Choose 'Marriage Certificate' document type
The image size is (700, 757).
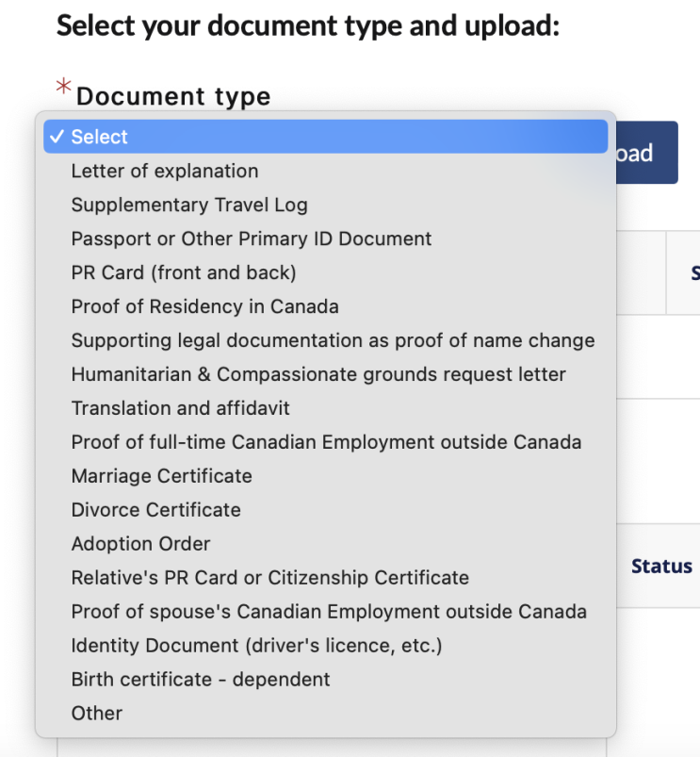[162, 476]
